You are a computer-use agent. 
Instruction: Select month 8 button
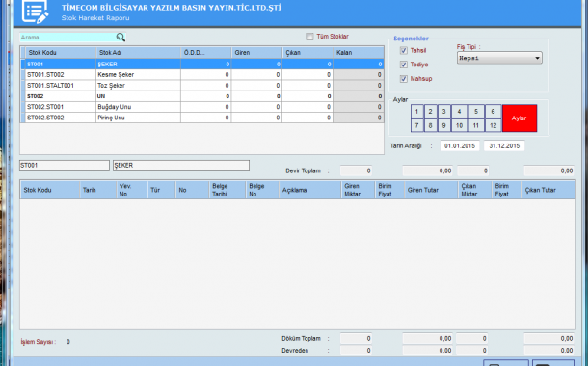[430, 125]
